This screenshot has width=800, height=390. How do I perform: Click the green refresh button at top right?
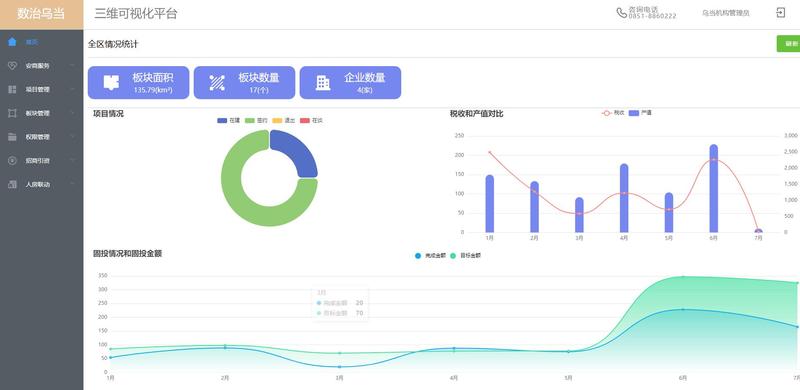click(x=788, y=44)
